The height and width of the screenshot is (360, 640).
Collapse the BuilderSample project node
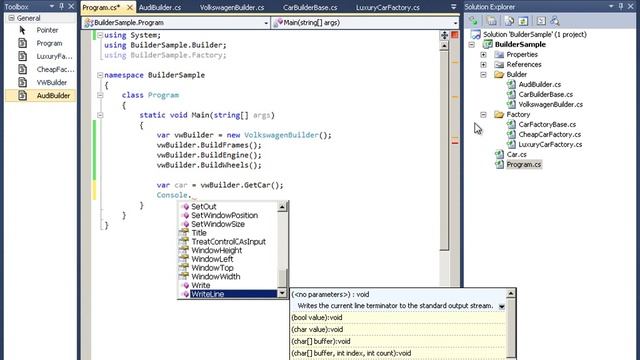472,44
